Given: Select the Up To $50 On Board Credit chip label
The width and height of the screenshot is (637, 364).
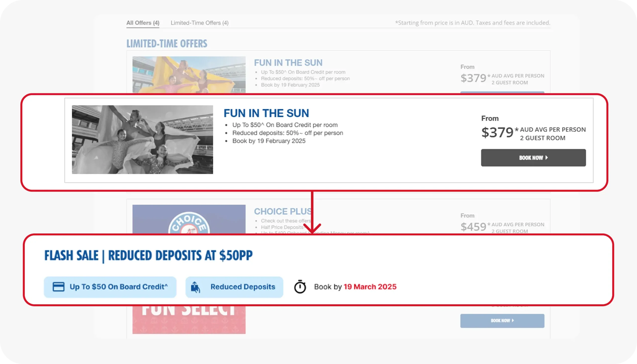Looking at the screenshot, I should (x=119, y=287).
